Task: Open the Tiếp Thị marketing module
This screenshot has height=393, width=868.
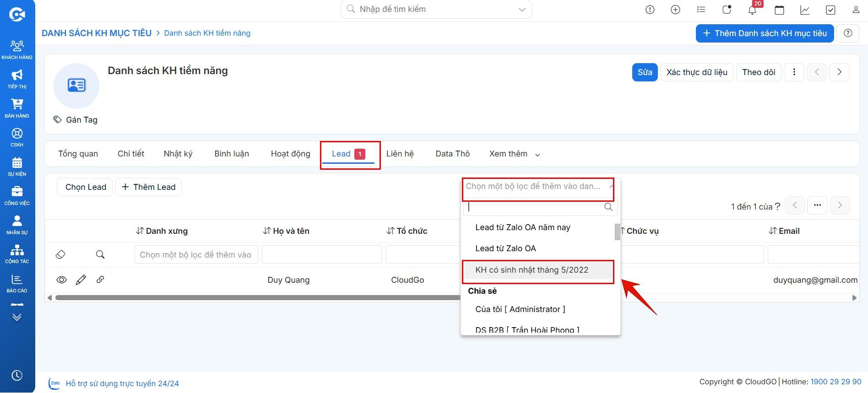Action: click(x=17, y=79)
